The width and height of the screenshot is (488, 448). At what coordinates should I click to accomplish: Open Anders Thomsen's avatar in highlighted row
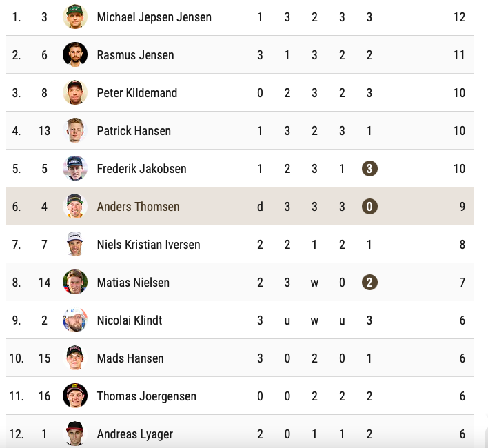click(x=75, y=206)
